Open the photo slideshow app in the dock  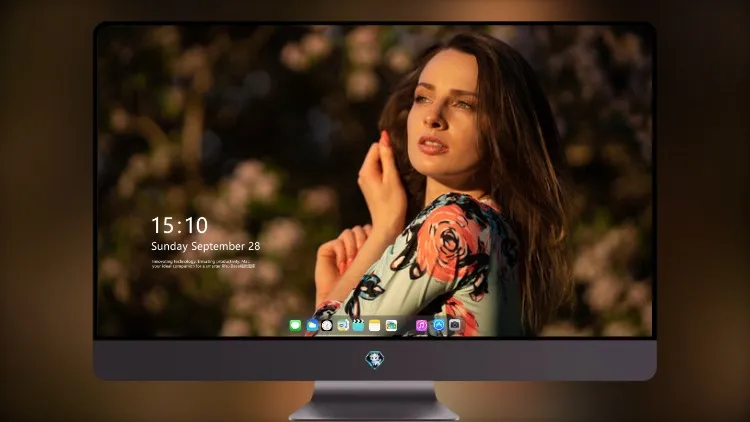click(x=391, y=325)
